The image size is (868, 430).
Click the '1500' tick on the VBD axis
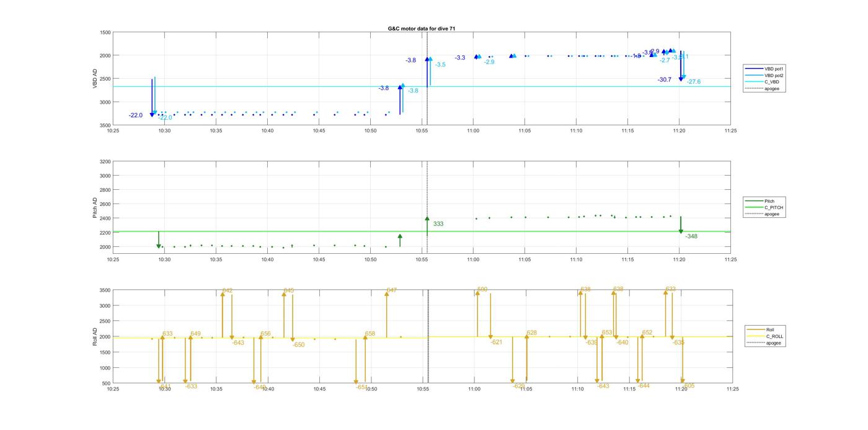[x=105, y=32]
